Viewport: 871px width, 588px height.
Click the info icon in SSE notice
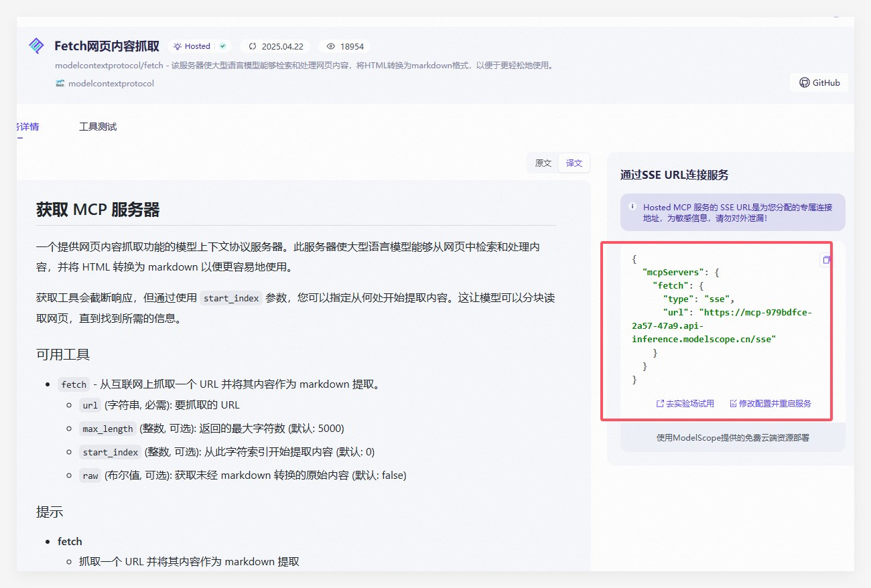pyautogui.click(x=632, y=207)
